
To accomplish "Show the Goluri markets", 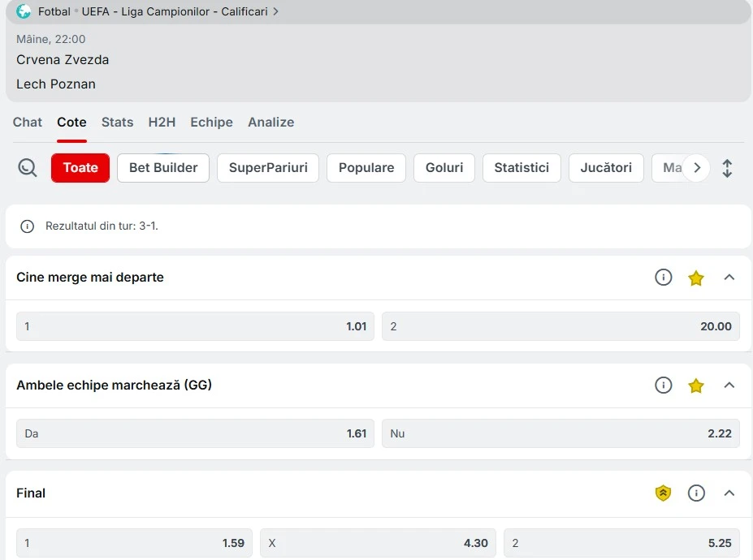I will tap(444, 168).
